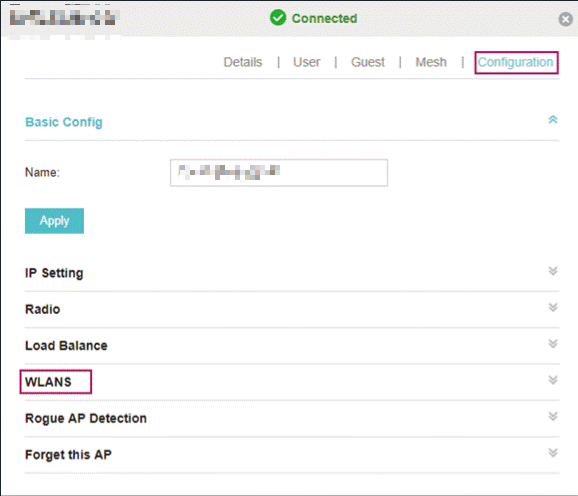Expand the Radio section chevron
This screenshot has height=496, width=578.
[x=553, y=307]
